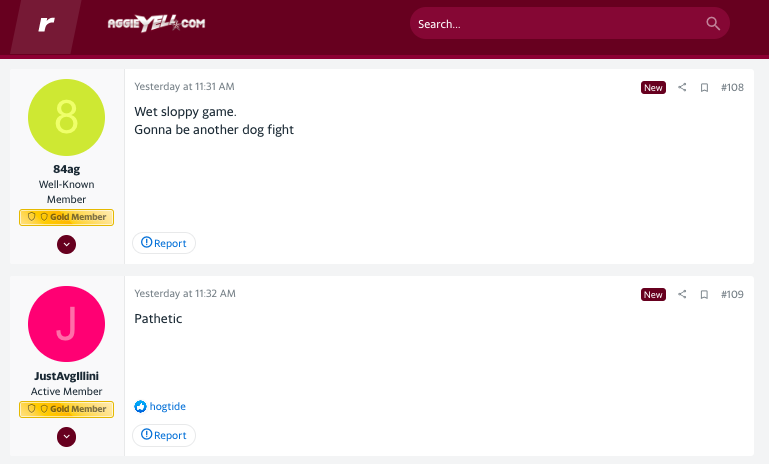
Task: Open permalink #109
Action: (x=732, y=294)
